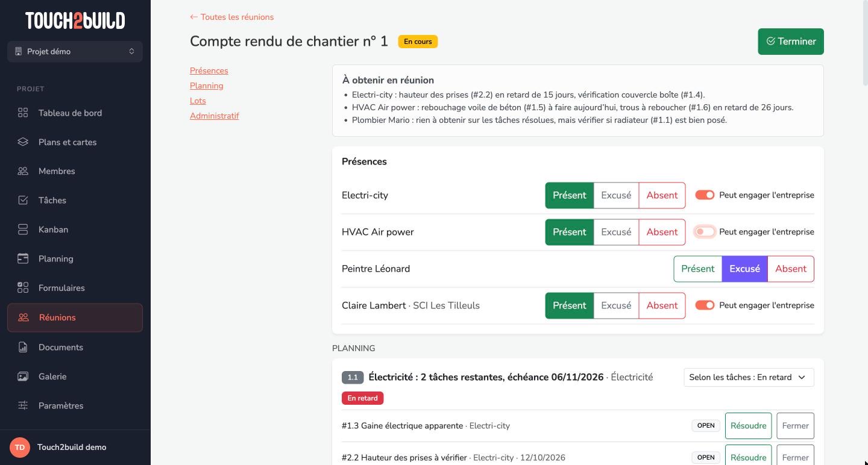The width and height of the screenshot is (868, 465).
Task: Toggle Claire Lambert Peut engager l'entreprise switch
Action: pyautogui.click(x=705, y=305)
